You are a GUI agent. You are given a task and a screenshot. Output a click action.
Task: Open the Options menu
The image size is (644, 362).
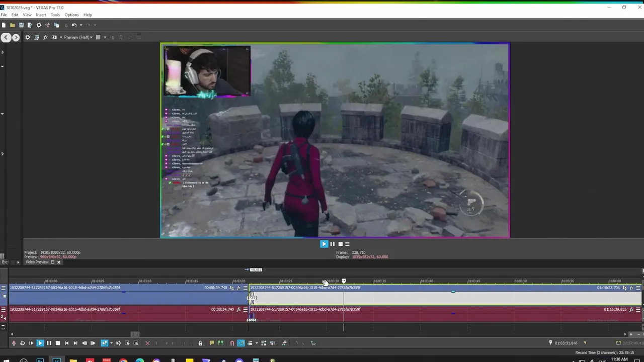click(71, 15)
